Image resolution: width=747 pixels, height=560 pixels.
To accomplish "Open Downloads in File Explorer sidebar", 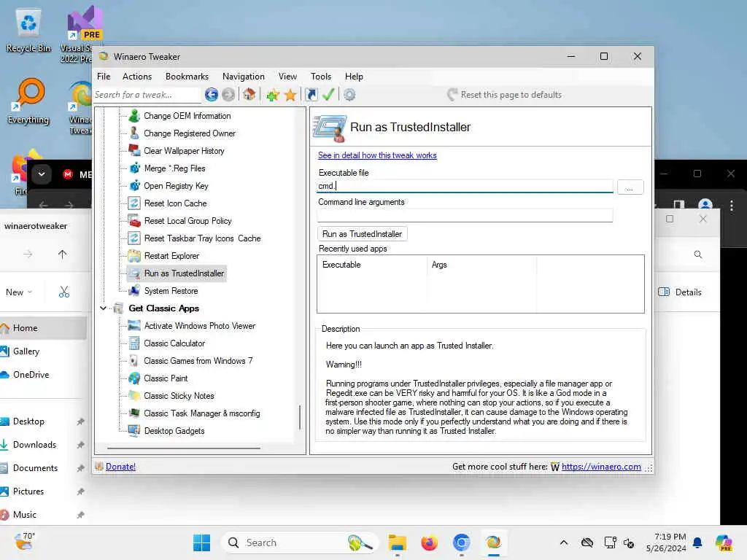I will (x=34, y=445).
